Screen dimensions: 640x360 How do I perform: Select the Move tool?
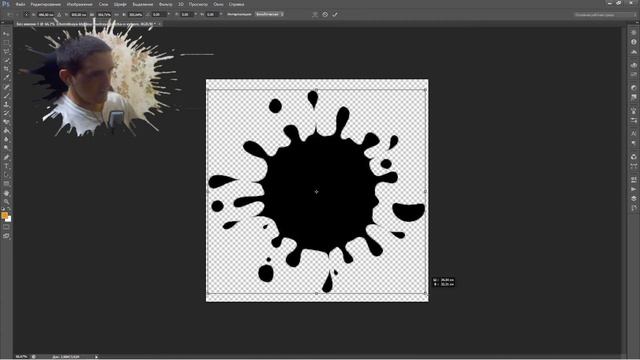(6, 34)
